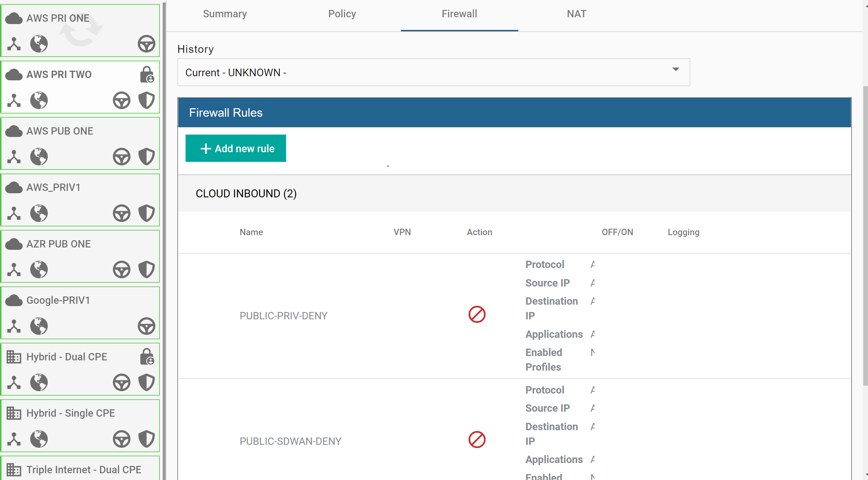Open the PUBLIC-SDWAN-DENY rule name
Viewport: 868px width, 480px height.
click(291, 441)
